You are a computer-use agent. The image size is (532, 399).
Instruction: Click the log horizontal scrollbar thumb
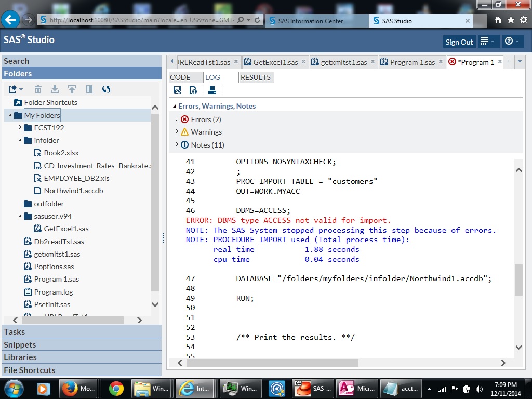[272, 363]
